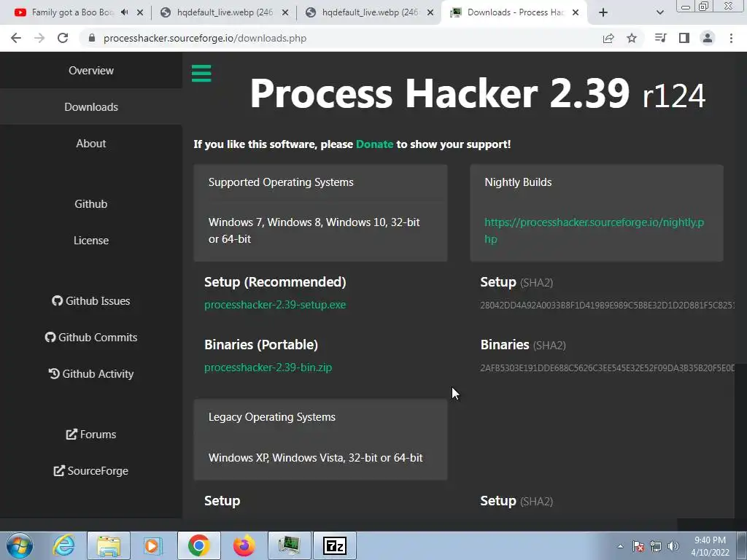Image resolution: width=747 pixels, height=560 pixels.
Task: Open a new tab with plus button
Action: [603, 12]
